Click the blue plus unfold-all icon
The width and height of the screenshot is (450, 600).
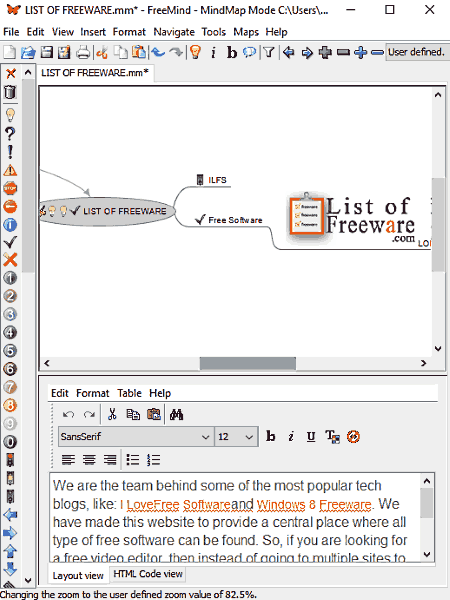pos(360,52)
